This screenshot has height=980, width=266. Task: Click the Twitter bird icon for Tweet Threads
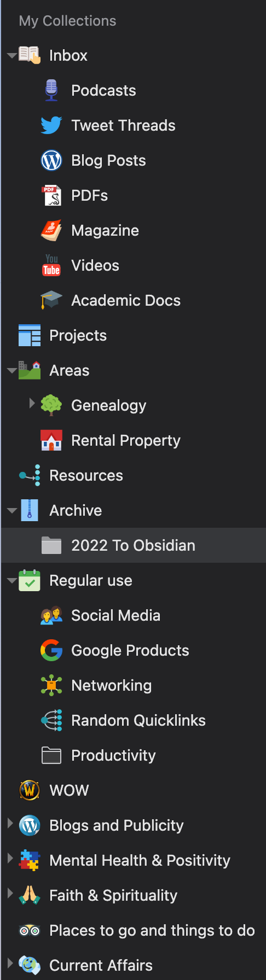[51, 125]
